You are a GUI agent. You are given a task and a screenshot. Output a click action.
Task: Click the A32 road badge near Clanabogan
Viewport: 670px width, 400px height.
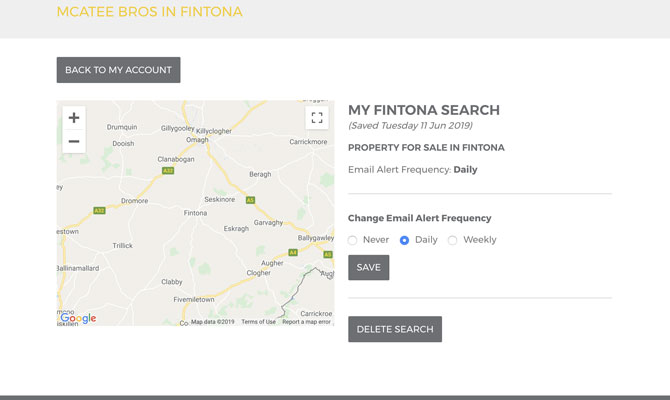point(168,171)
